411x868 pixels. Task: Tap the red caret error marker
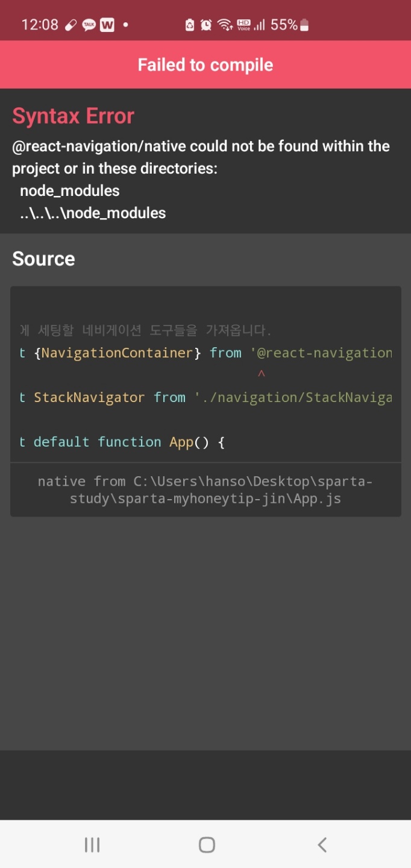pyautogui.click(x=261, y=374)
